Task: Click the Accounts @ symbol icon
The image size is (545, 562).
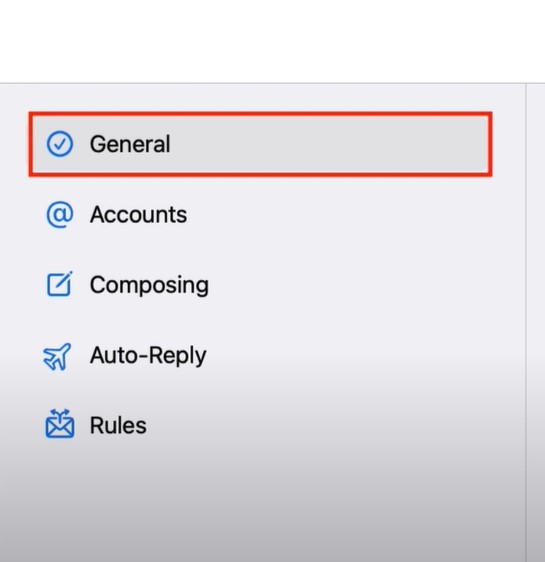Action: 60,214
